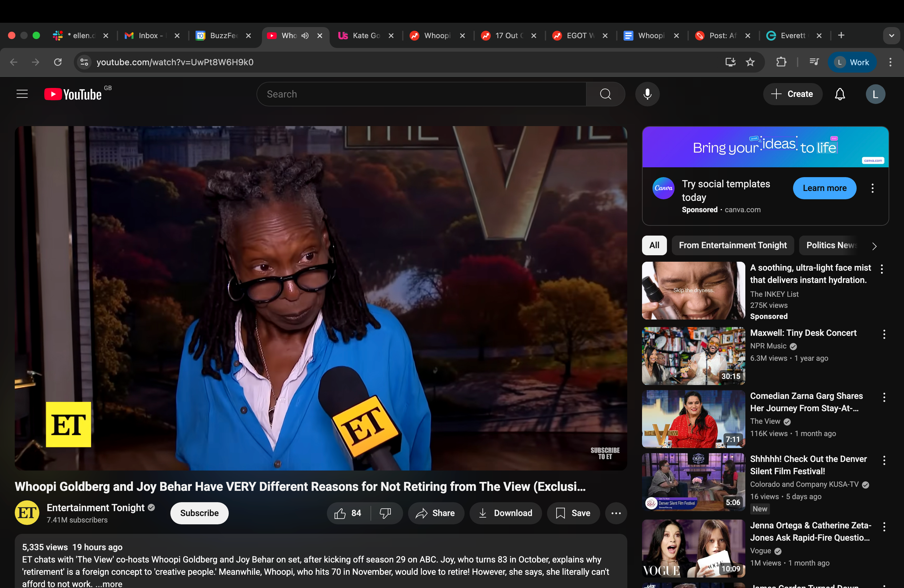Go back to the previous page
904x588 pixels.
click(14, 62)
